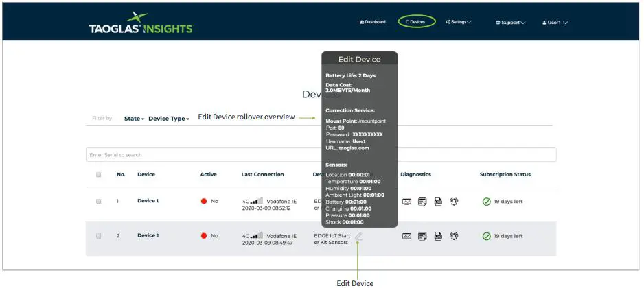The height and width of the screenshot is (288, 644).
Task: Expand the Support menu
Action: coord(511,23)
